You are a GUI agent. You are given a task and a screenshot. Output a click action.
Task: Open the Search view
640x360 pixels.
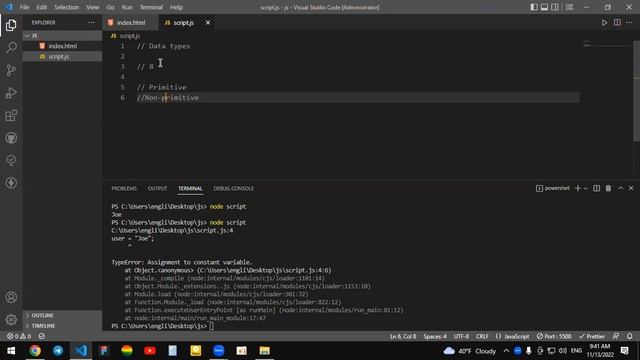[x=11, y=48]
